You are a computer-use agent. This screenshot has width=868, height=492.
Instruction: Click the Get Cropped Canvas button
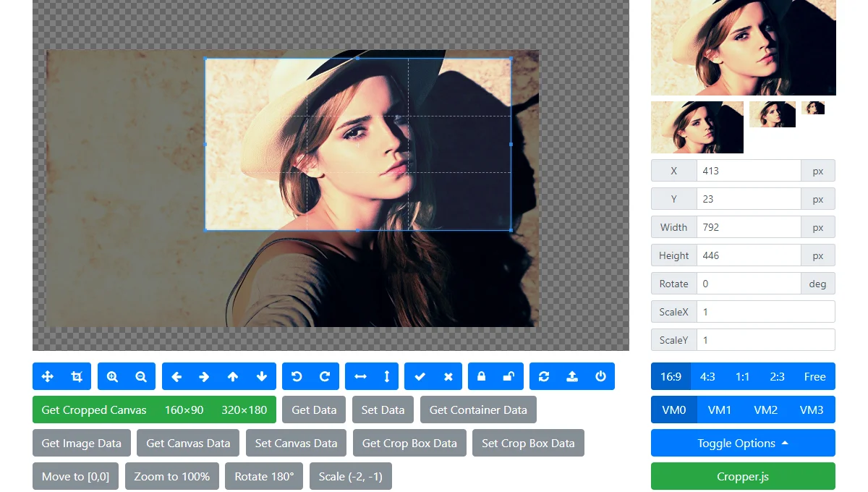[94, 410]
